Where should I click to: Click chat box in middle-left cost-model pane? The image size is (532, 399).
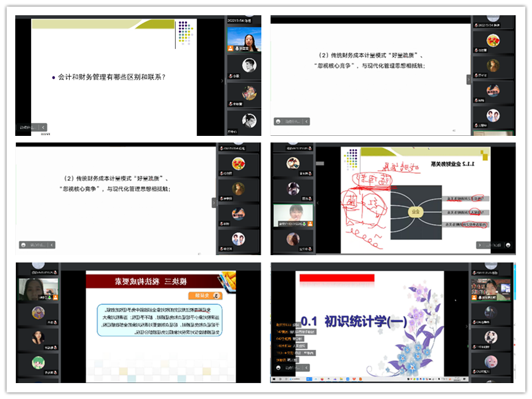tap(37, 245)
